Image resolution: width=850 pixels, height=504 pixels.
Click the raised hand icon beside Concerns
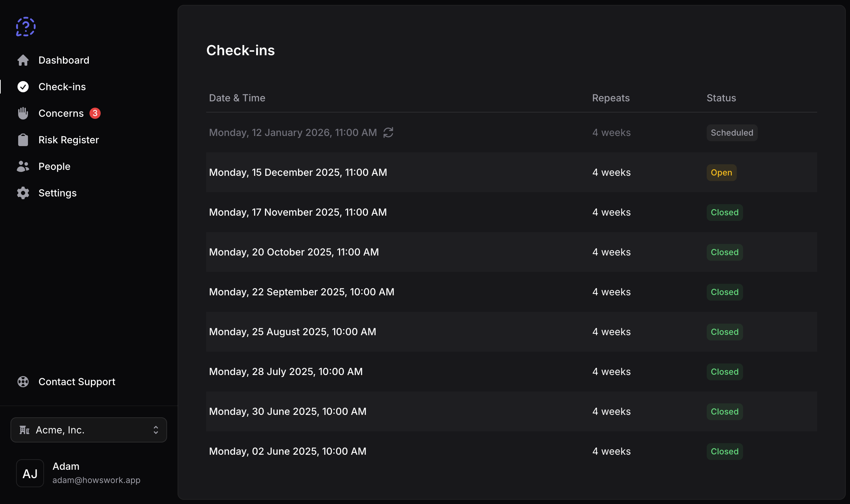pyautogui.click(x=23, y=113)
